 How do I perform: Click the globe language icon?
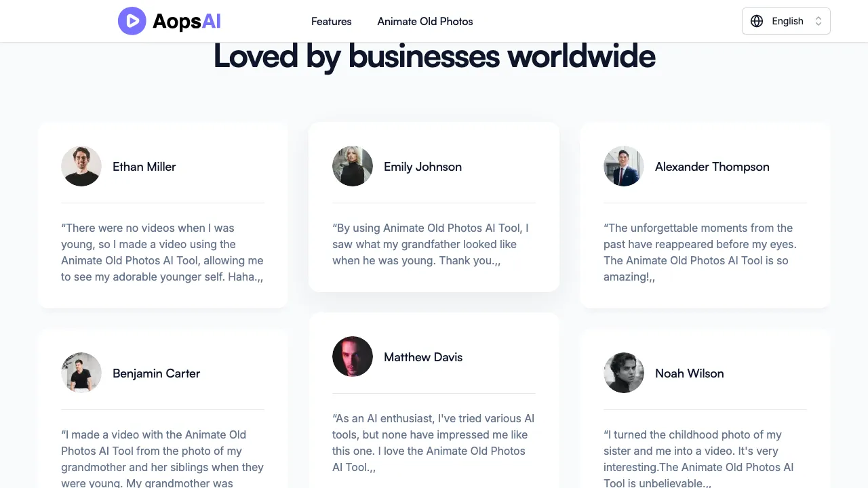[x=757, y=21]
